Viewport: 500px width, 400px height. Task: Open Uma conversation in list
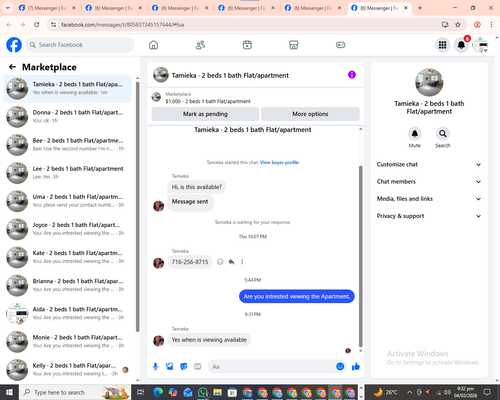coord(67,201)
